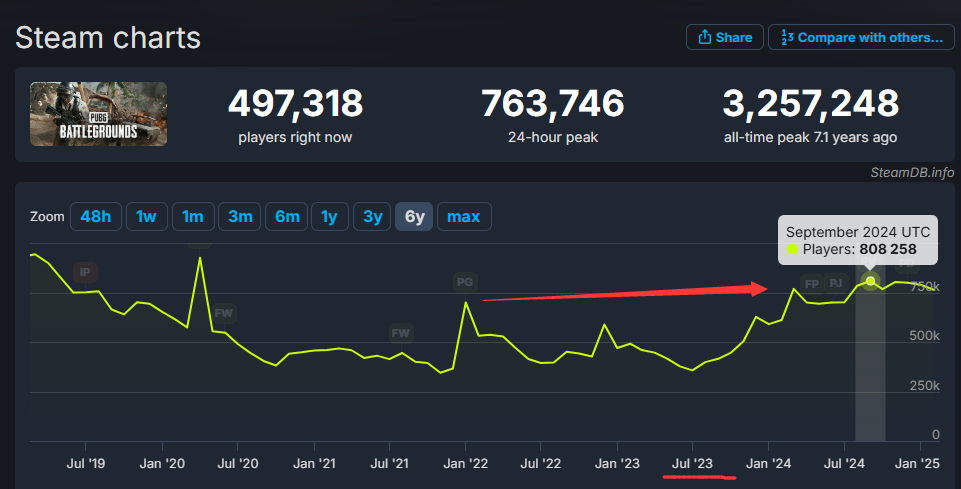This screenshot has height=489, width=961.
Task: Click the share upload icon
Action: pos(705,37)
